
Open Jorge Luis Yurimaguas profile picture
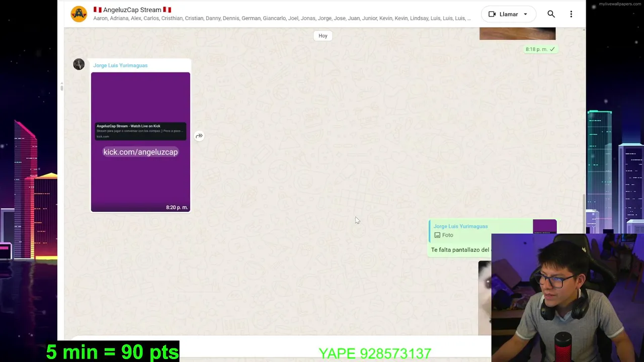[x=79, y=64]
